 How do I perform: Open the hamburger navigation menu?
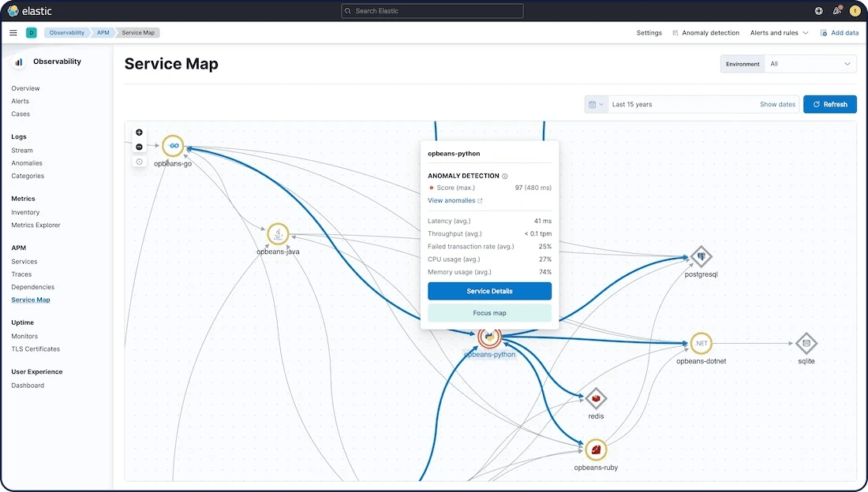pos(13,33)
